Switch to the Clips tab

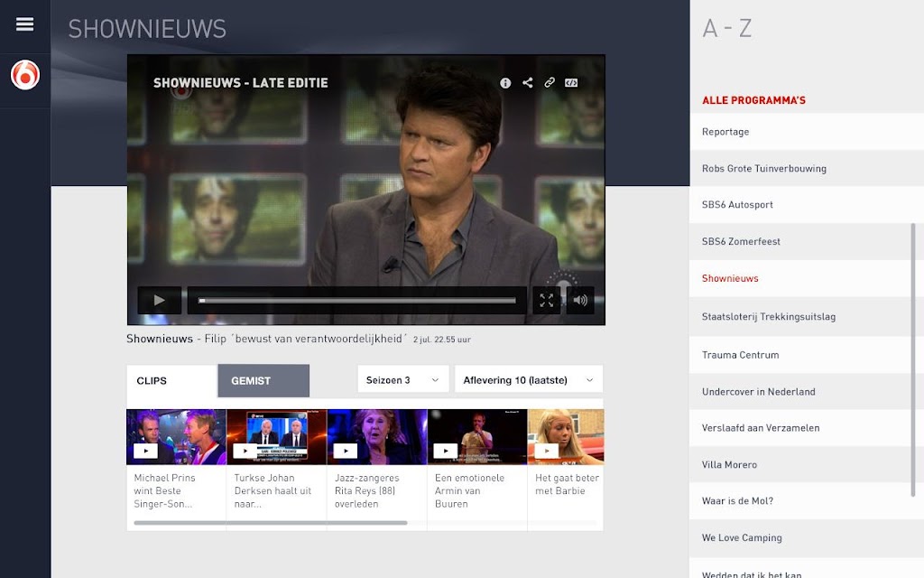click(172, 381)
